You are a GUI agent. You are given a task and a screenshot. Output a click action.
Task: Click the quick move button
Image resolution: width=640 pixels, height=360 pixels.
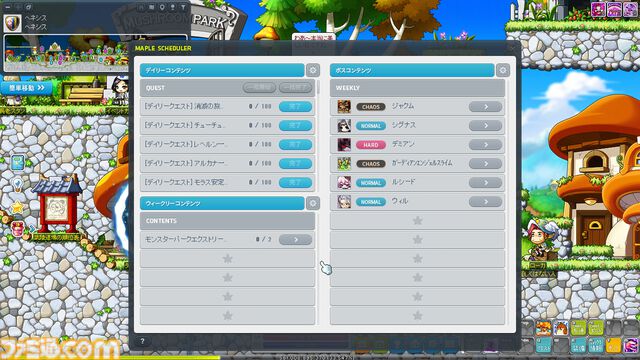click(27, 88)
